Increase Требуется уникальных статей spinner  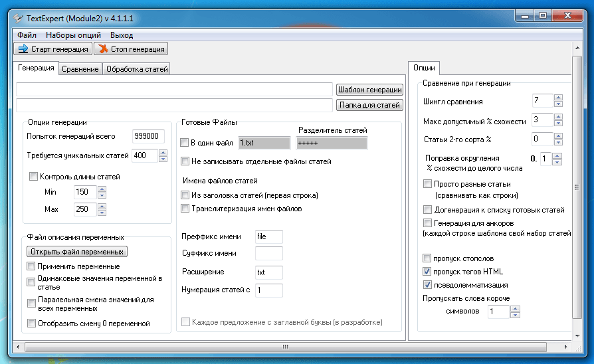tap(163, 152)
